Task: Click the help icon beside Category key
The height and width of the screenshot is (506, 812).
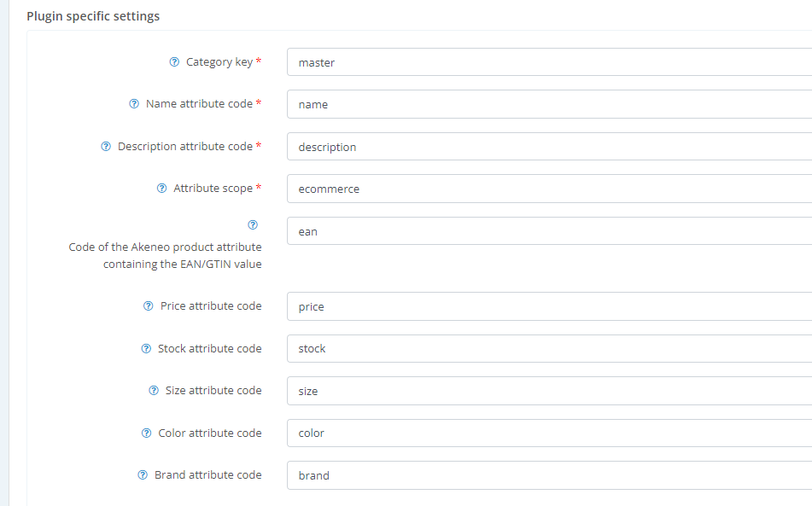Action: click(x=174, y=62)
